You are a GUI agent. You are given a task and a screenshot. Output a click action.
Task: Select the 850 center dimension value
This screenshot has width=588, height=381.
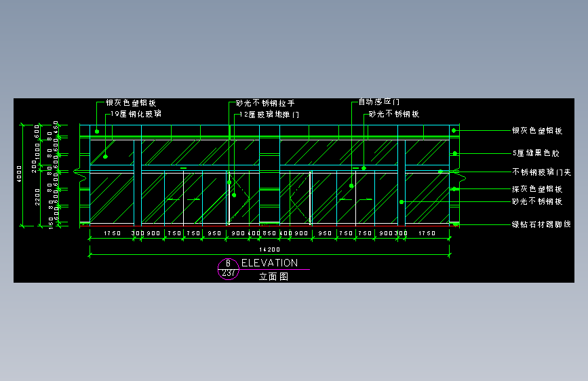(x=269, y=233)
